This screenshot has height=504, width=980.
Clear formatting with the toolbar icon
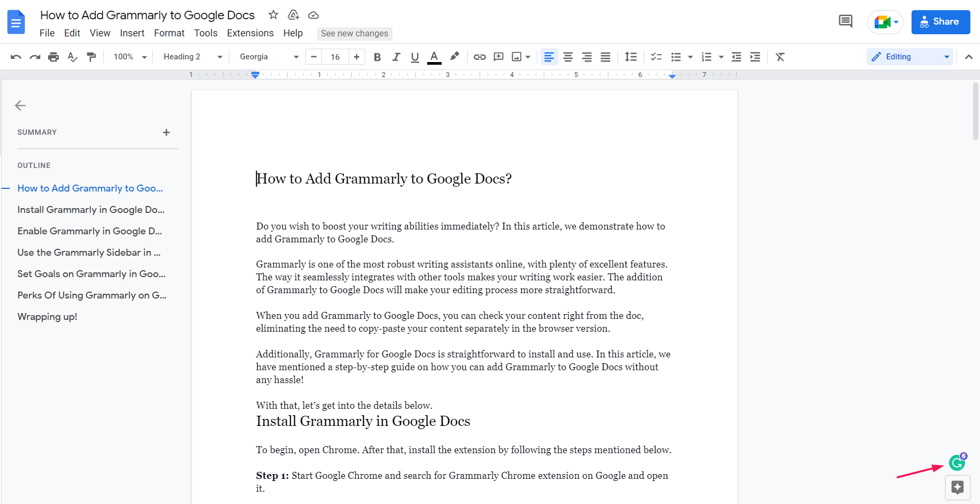[x=780, y=57]
